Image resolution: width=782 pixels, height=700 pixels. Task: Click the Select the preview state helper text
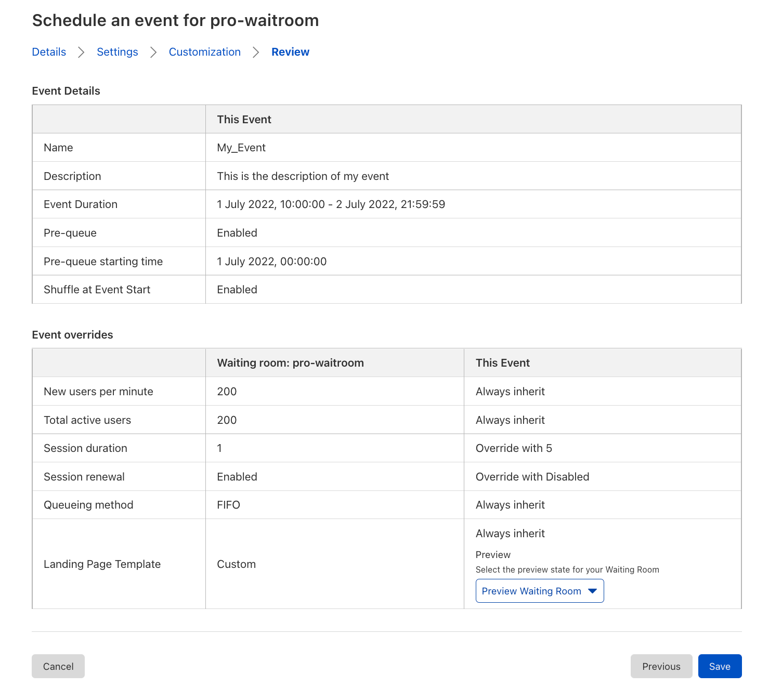click(567, 569)
